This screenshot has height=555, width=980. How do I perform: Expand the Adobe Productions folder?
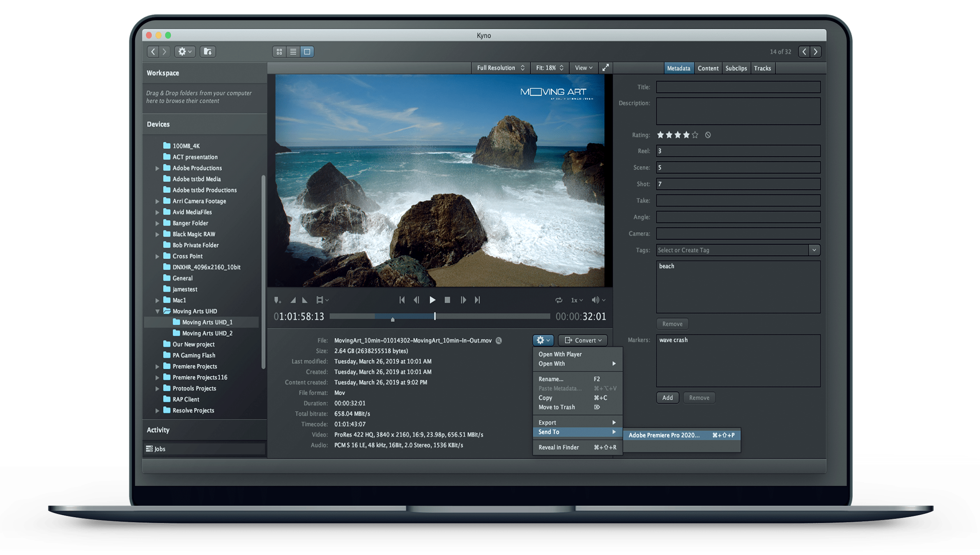point(157,168)
